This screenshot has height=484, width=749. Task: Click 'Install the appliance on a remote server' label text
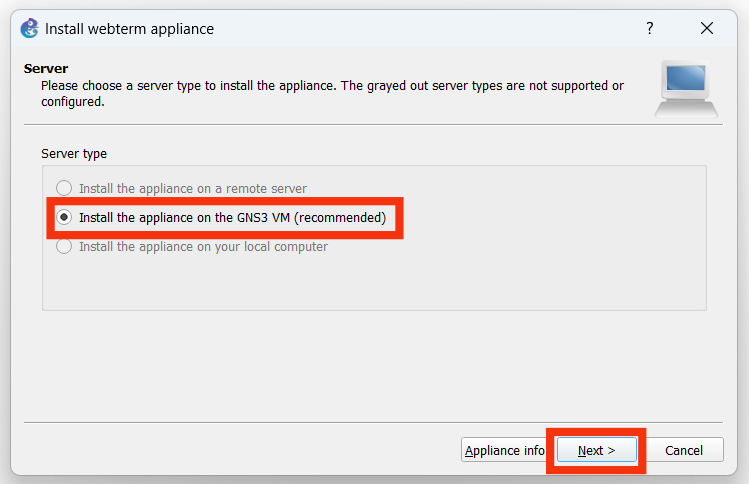(x=192, y=188)
